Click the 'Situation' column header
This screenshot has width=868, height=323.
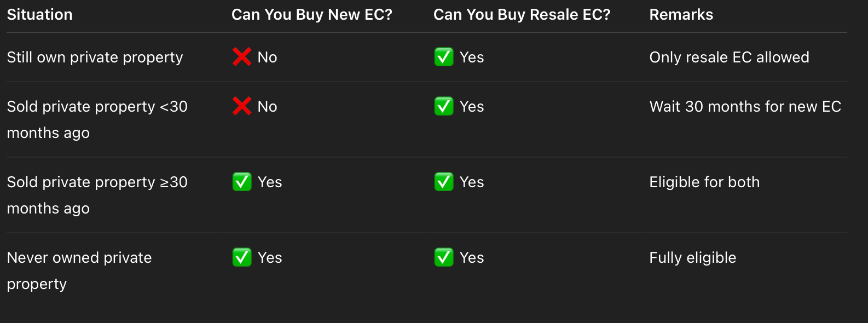point(40,15)
